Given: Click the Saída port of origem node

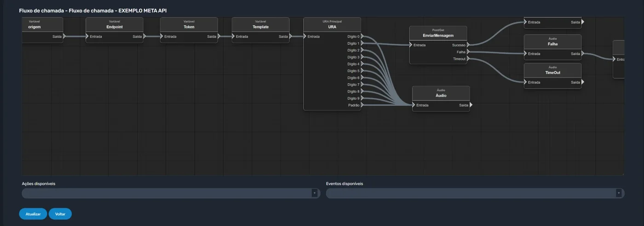Looking at the screenshot, I should 64,36.
